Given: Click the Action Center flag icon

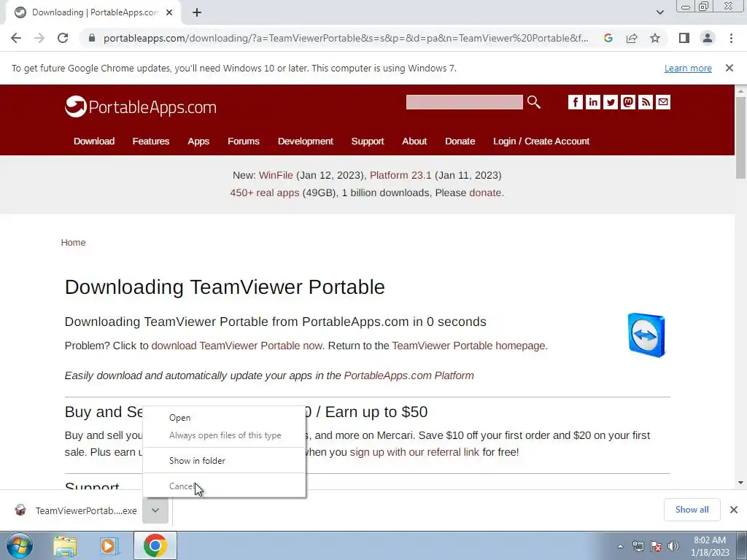Looking at the screenshot, I should pos(656,546).
